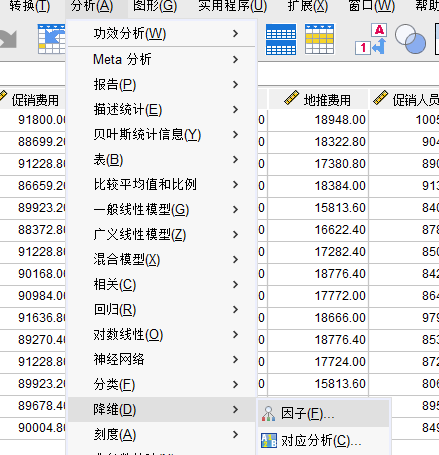Select the cell 90984.00 in 促销费用
Viewport: 439px width, 455px height.
pos(33,296)
